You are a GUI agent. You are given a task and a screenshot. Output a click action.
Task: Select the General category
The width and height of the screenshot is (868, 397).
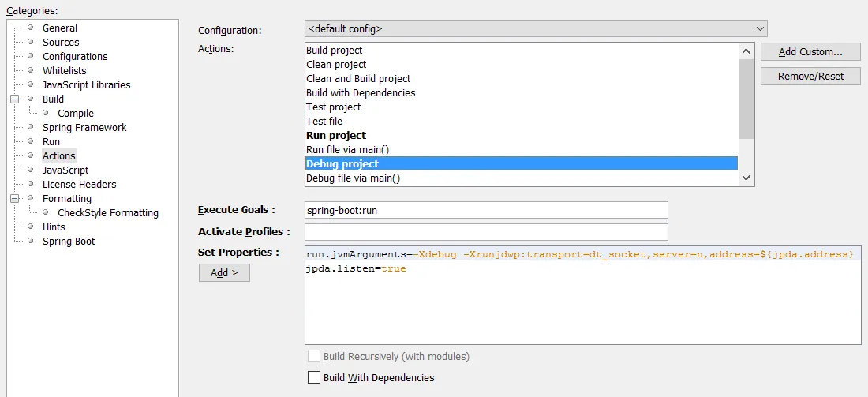pyautogui.click(x=60, y=28)
